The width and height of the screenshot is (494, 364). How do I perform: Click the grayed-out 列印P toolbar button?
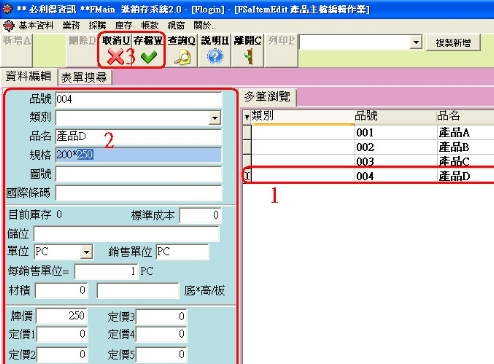coord(281,50)
